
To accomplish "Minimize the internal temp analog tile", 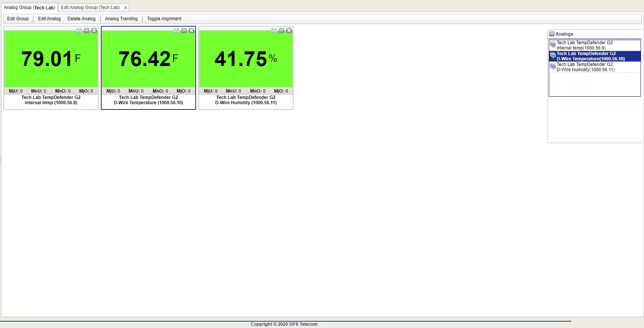I will (x=87, y=30).
